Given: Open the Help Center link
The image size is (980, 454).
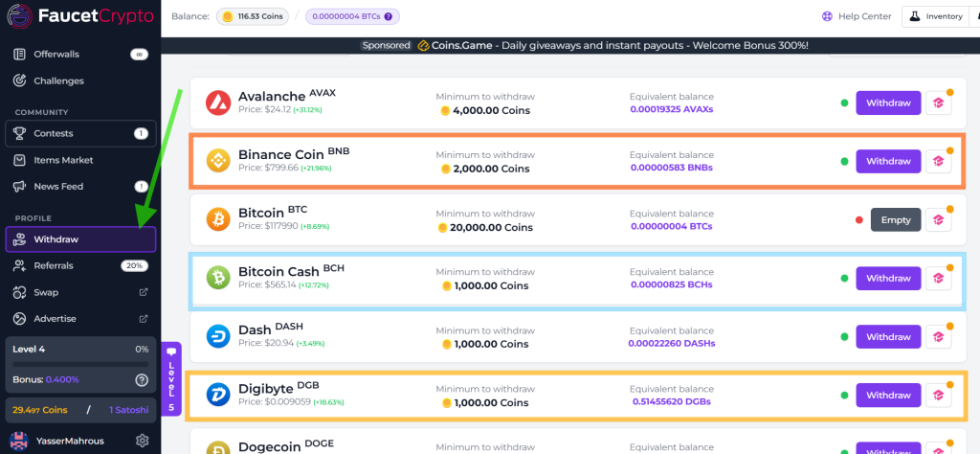Looking at the screenshot, I should 857,16.
